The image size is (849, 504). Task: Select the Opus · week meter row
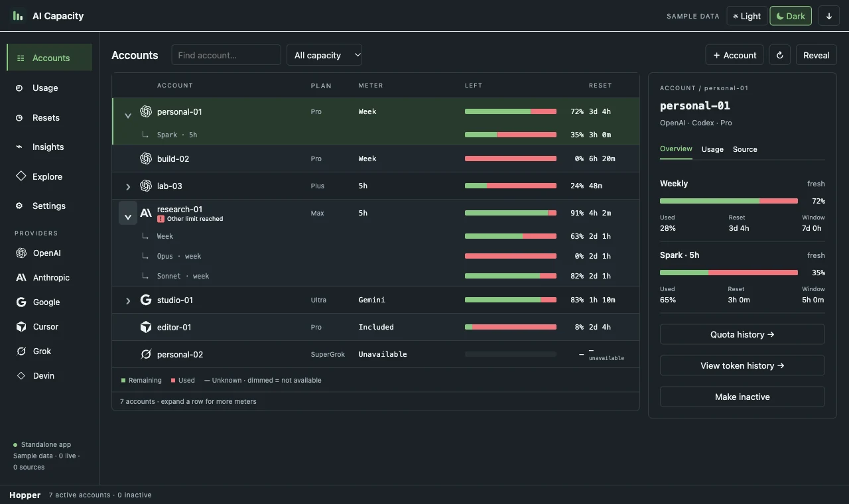(375, 256)
